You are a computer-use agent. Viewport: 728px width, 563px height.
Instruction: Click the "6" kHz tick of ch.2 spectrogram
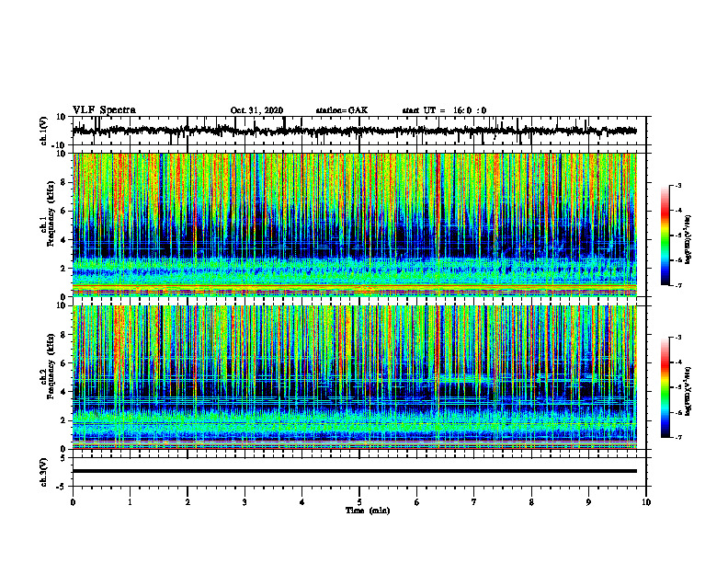[x=63, y=363]
